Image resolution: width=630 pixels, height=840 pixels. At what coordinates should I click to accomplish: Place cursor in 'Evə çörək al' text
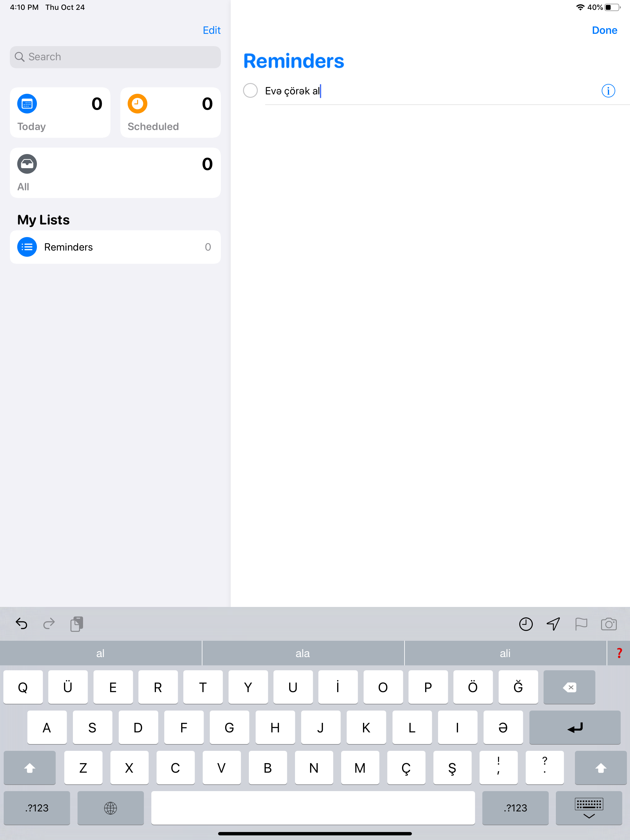[293, 91]
